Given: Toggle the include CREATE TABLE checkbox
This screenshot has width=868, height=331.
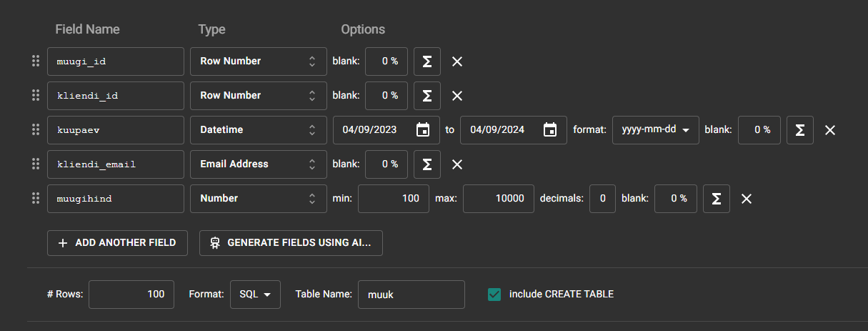Looking at the screenshot, I should (494, 294).
